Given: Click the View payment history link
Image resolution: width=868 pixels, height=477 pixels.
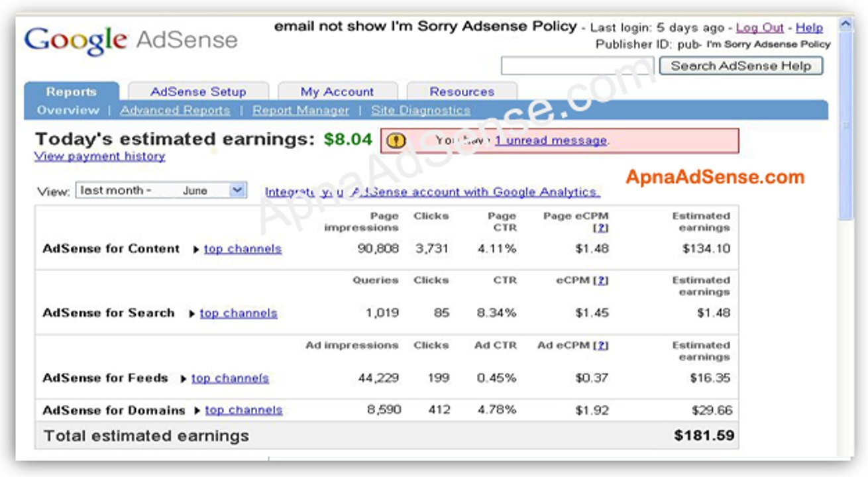Looking at the screenshot, I should (x=99, y=156).
